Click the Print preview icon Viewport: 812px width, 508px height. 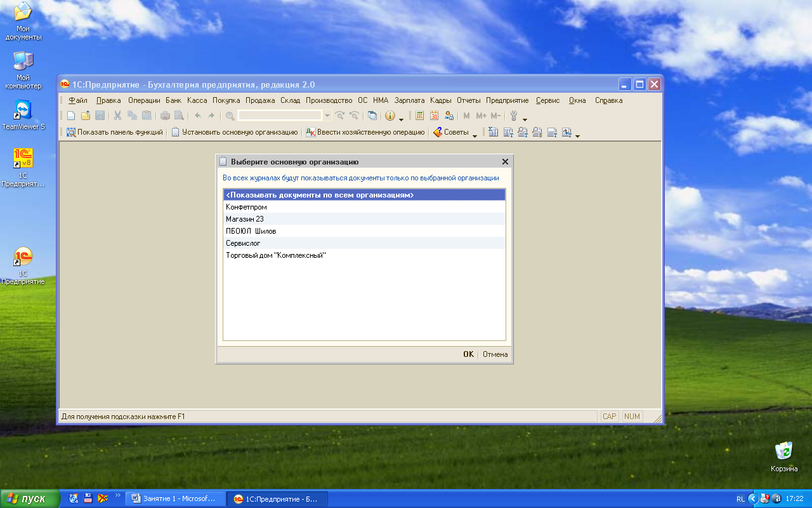tap(179, 116)
